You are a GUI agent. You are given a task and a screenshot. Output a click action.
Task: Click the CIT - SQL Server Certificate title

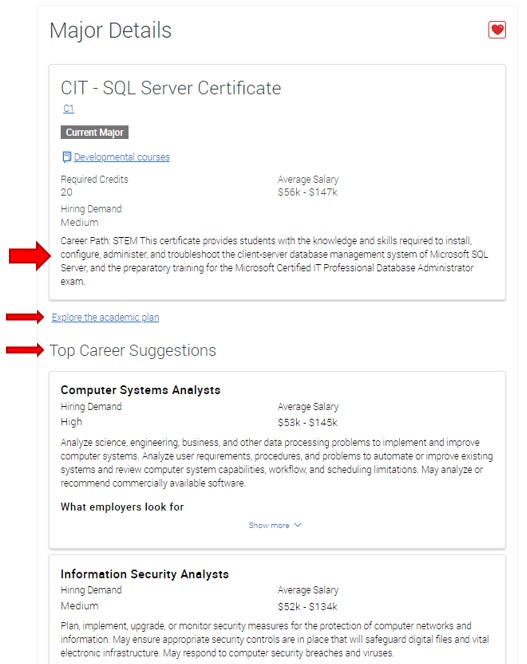[x=171, y=88]
